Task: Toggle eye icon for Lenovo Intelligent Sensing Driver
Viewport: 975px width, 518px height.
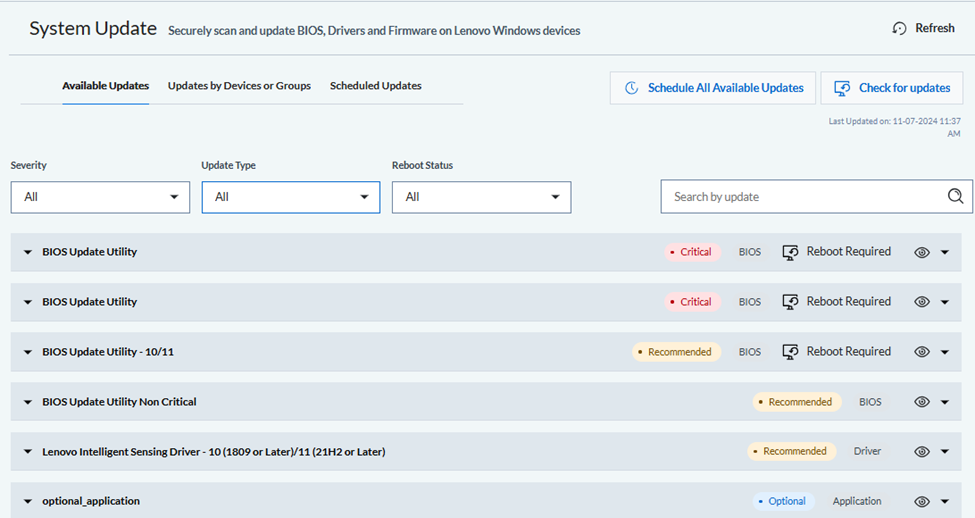Action: pyautogui.click(x=922, y=451)
